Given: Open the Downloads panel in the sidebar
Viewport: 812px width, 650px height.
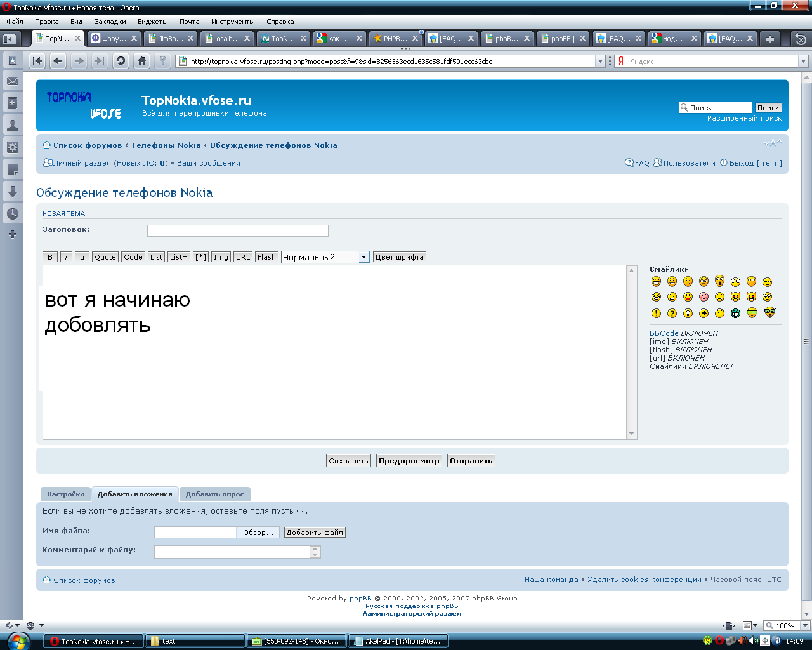Looking at the screenshot, I should pos(12,191).
